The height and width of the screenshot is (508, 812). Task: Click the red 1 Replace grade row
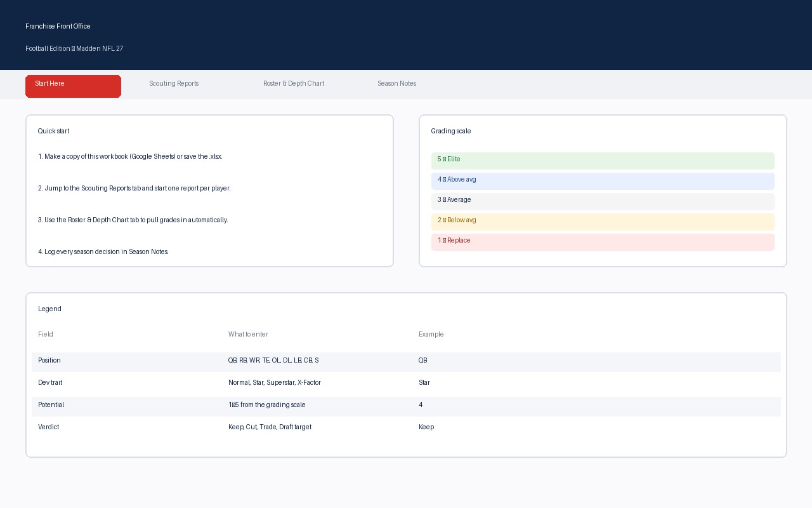(603, 242)
